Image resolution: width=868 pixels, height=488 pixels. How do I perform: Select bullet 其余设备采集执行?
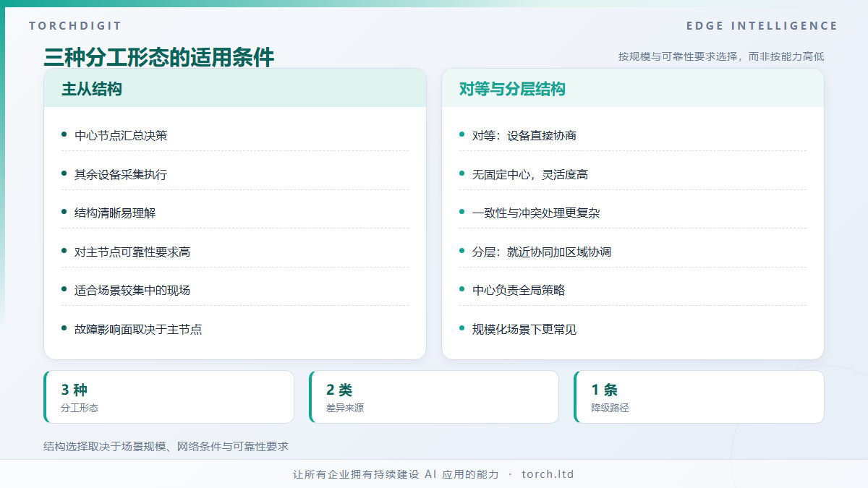[x=121, y=174]
